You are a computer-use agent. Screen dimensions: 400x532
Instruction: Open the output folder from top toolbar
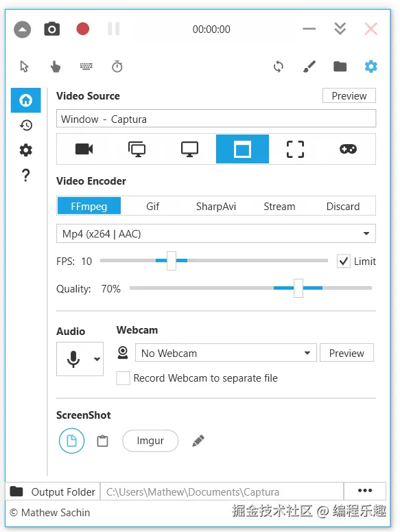(x=340, y=67)
